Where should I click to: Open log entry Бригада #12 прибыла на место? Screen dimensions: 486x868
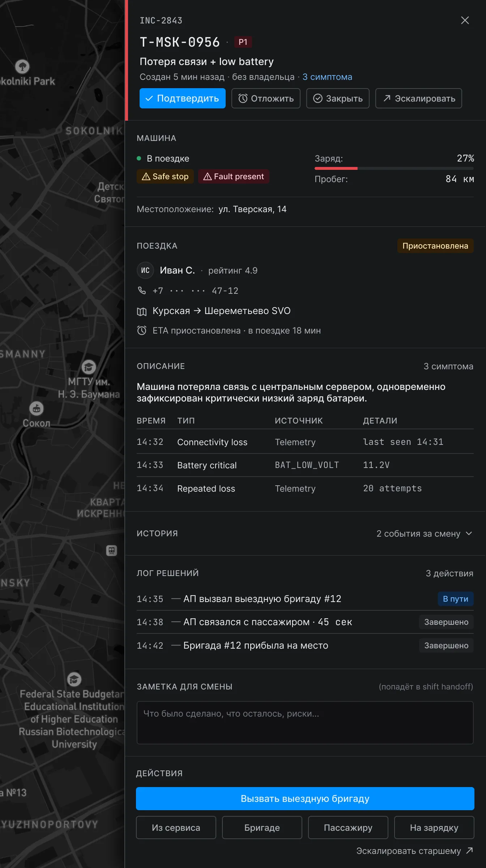click(x=305, y=645)
